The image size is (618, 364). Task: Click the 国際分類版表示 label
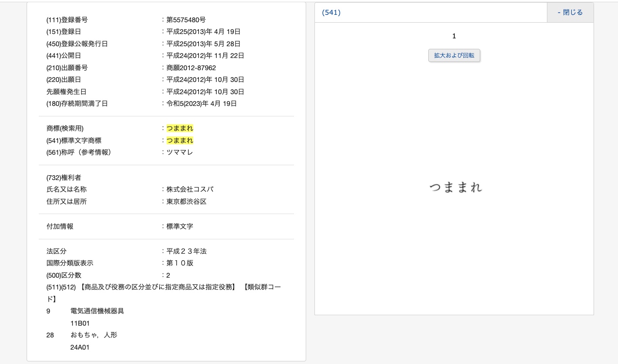pyautogui.click(x=70, y=263)
